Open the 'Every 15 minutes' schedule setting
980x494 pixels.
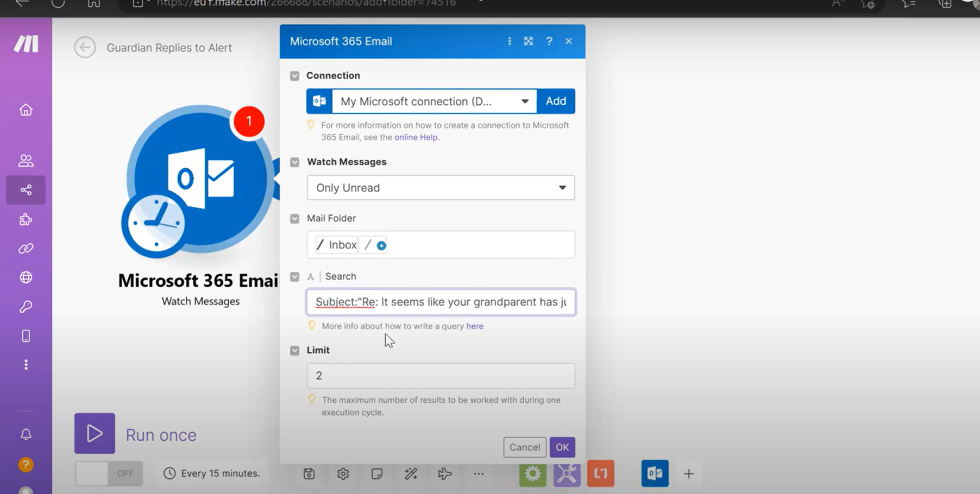[x=212, y=473]
